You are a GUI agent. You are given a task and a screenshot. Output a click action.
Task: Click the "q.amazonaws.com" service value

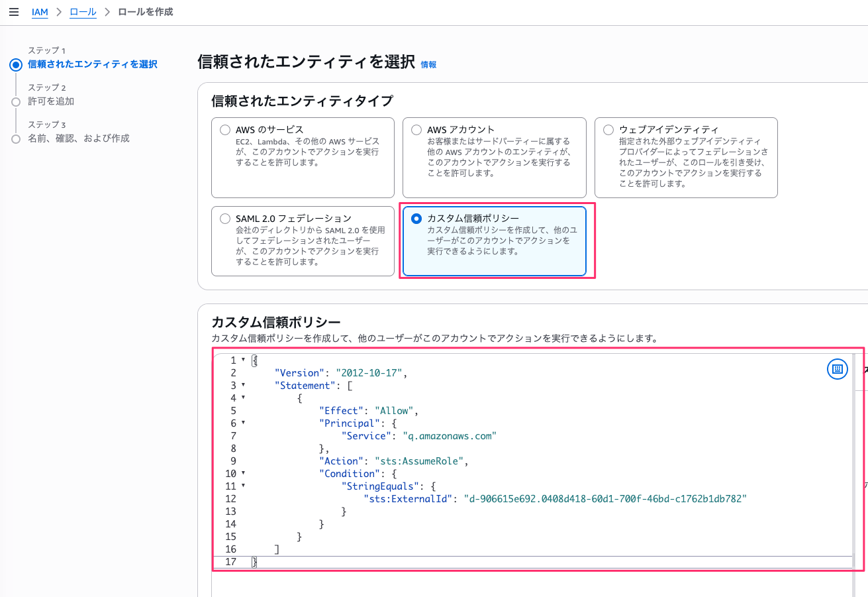pos(450,435)
